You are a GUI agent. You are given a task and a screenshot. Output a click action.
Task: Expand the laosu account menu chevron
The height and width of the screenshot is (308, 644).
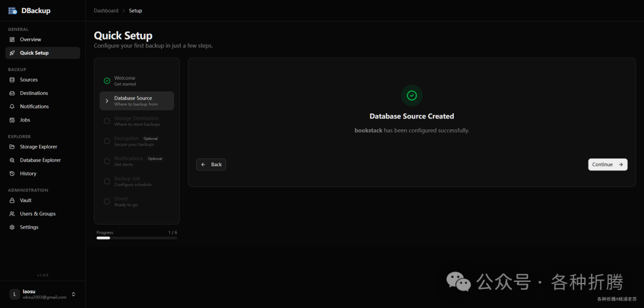(73, 294)
